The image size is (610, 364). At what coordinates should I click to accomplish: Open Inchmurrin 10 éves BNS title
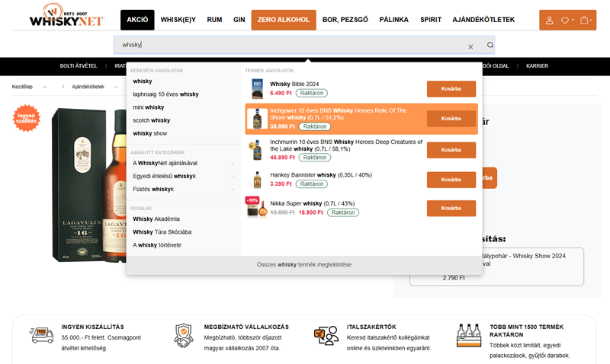click(346, 145)
